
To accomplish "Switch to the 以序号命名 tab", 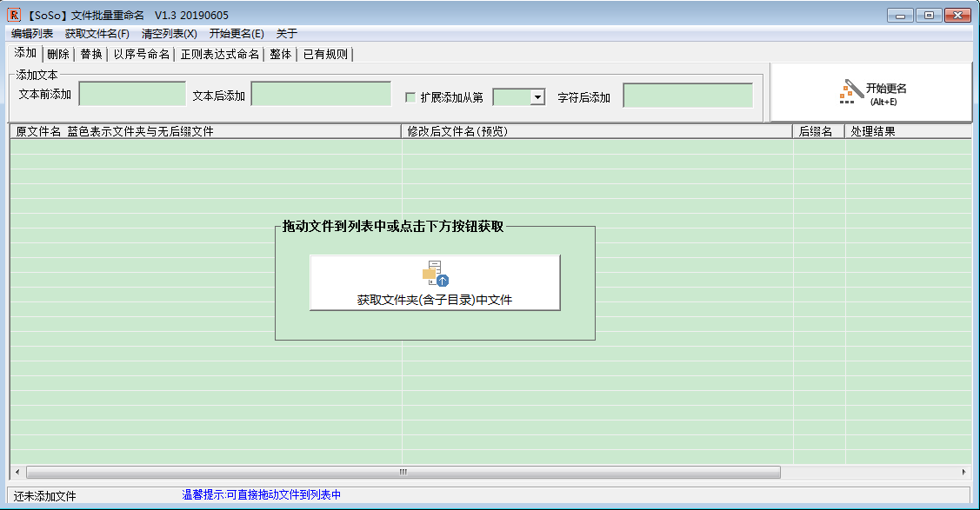I will point(142,54).
